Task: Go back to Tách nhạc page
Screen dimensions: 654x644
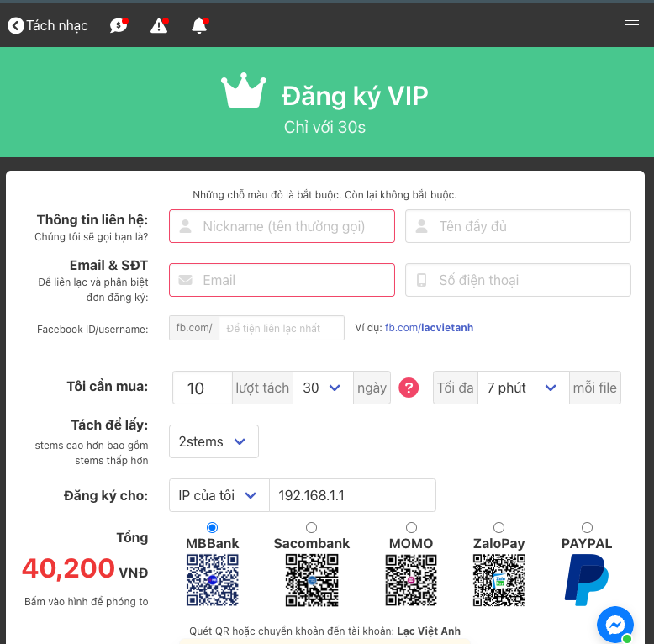Action: [48, 25]
